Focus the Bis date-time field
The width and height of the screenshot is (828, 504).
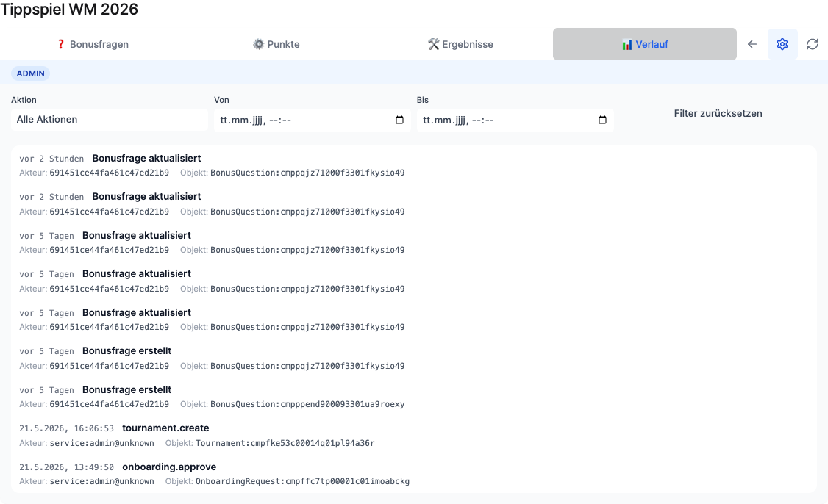pyautogui.click(x=515, y=120)
